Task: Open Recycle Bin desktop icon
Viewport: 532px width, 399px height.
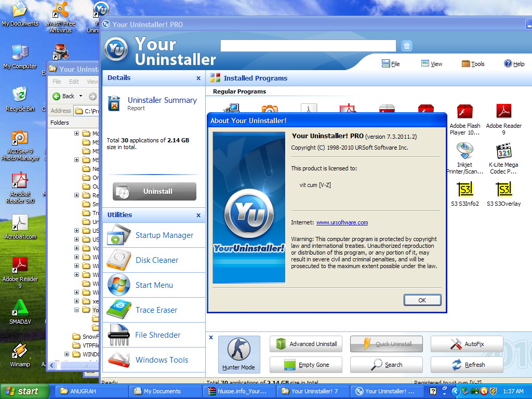Action: pyautogui.click(x=20, y=99)
